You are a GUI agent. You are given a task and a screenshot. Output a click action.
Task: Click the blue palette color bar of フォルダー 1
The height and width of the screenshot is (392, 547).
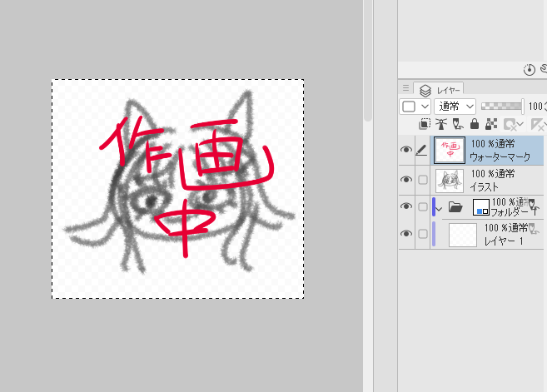(434, 206)
